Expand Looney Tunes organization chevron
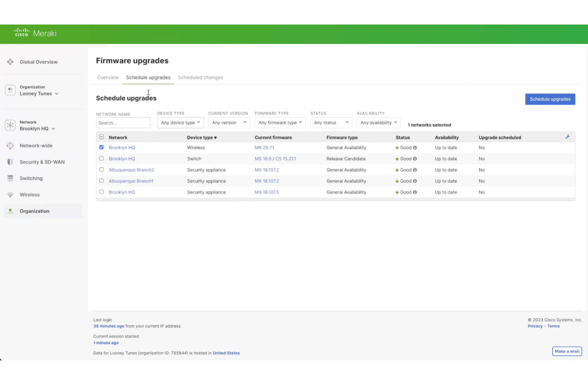This screenshot has height=392, width=588. [x=57, y=94]
